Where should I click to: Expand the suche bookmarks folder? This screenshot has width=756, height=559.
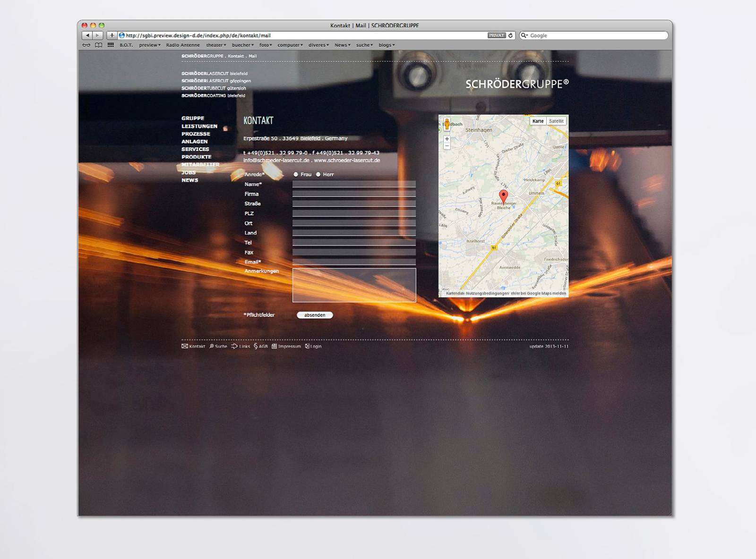364,45
